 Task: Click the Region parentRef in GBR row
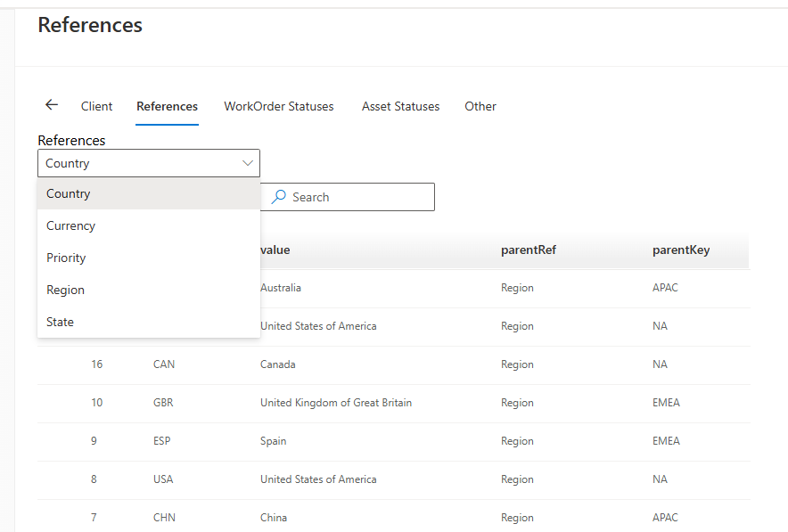coord(517,403)
